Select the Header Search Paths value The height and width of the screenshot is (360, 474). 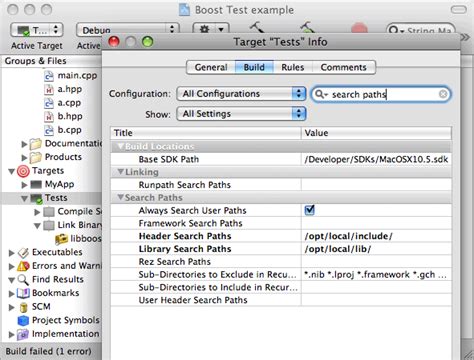(x=376, y=236)
